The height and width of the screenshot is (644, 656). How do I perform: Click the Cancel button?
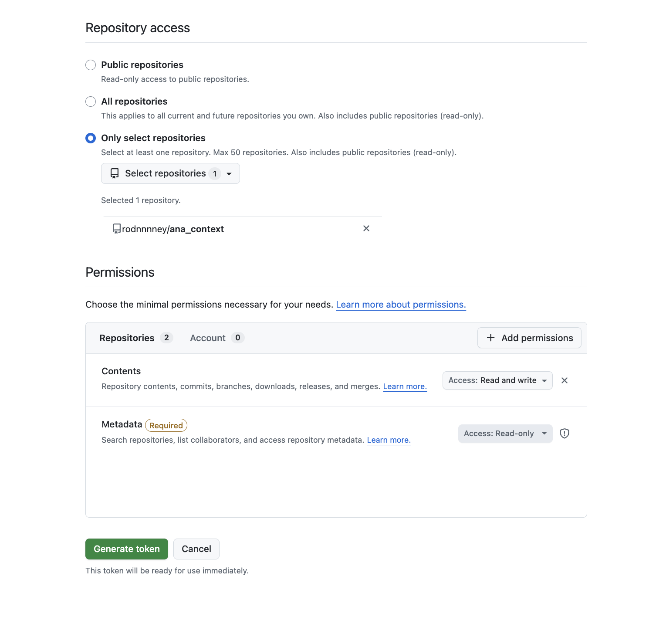[x=196, y=549]
